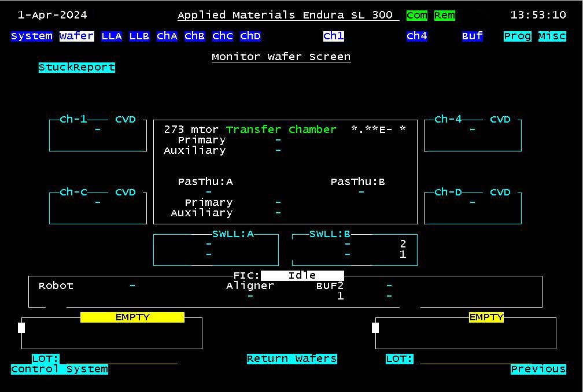The height and width of the screenshot is (392, 583).
Task: Switch to the Buf tab
Action: (x=472, y=36)
